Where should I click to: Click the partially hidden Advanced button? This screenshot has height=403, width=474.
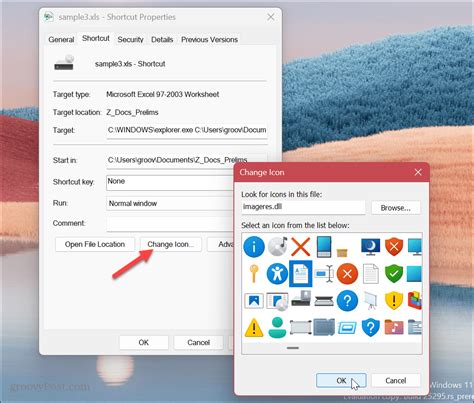pos(221,244)
